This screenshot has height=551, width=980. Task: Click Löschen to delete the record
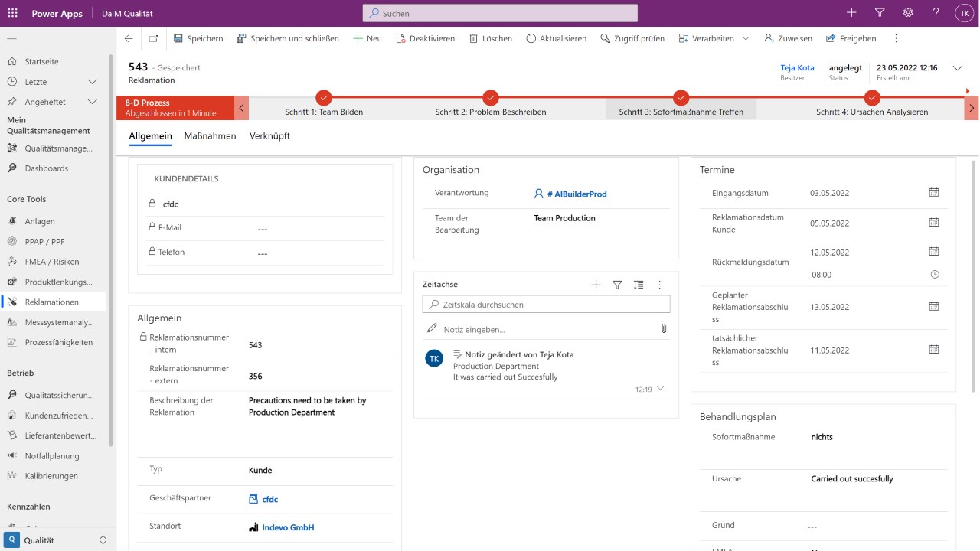tap(490, 38)
